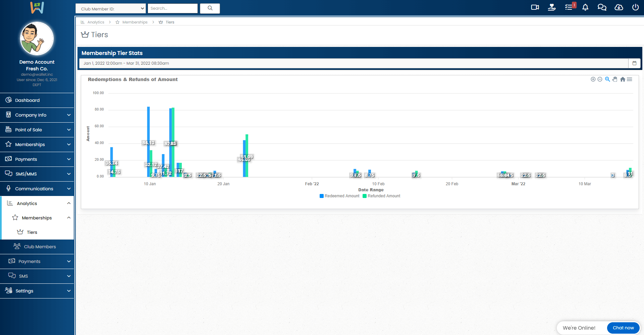
Task: Reset chart zoom with home icon
Action: coord(623,79)
